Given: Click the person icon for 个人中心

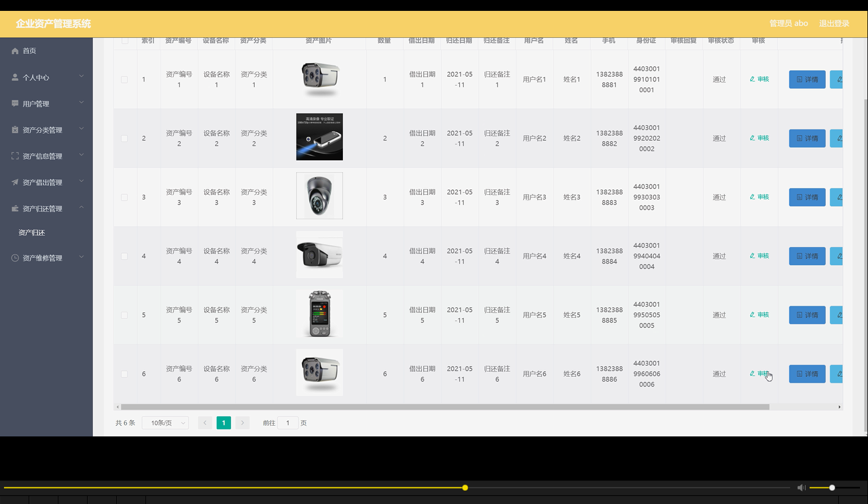Looking at the screenshot, I should click(15, 77).
